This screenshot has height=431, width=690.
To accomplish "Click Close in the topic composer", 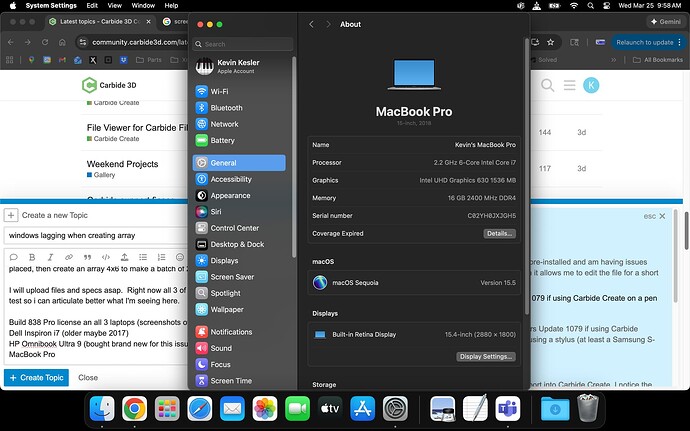I will (88, 378).
